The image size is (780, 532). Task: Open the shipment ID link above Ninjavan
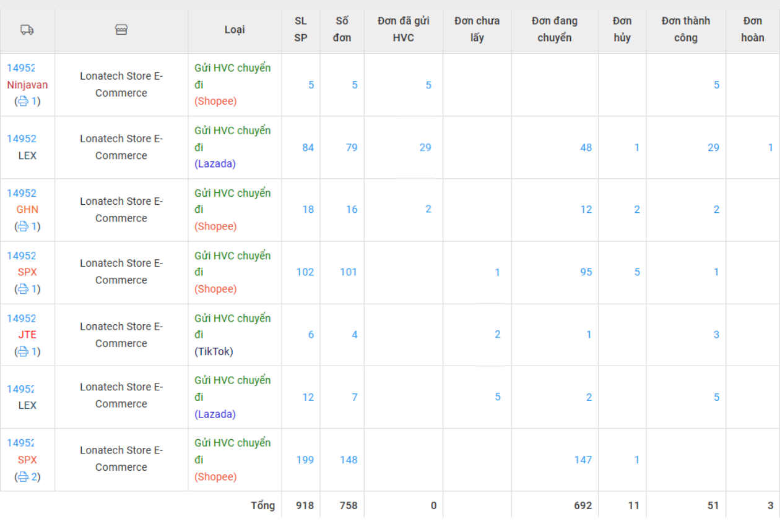(x=22, y=68)
